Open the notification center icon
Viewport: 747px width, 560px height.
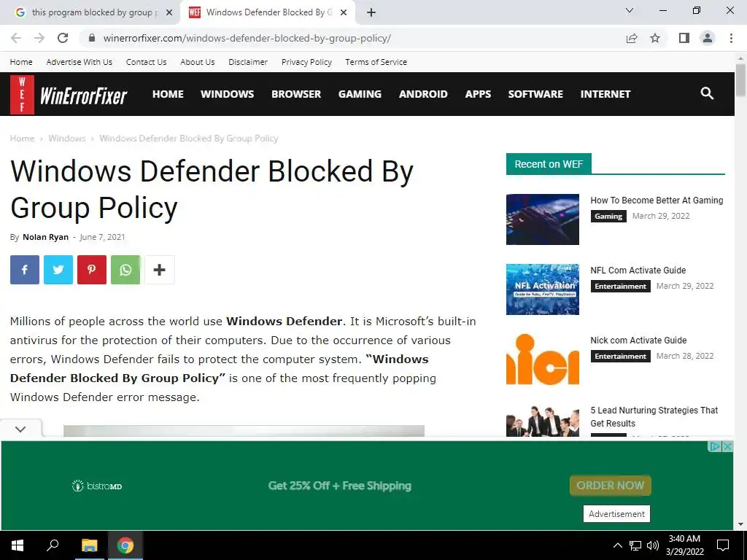click(723, 545)
